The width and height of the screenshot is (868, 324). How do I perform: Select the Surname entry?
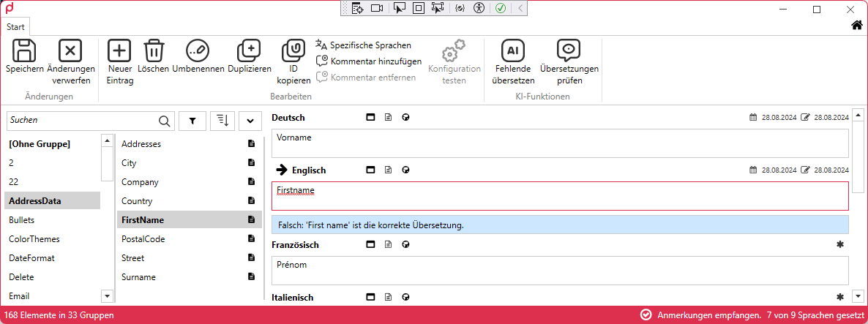pyautogui.click(x=190, y=277)
